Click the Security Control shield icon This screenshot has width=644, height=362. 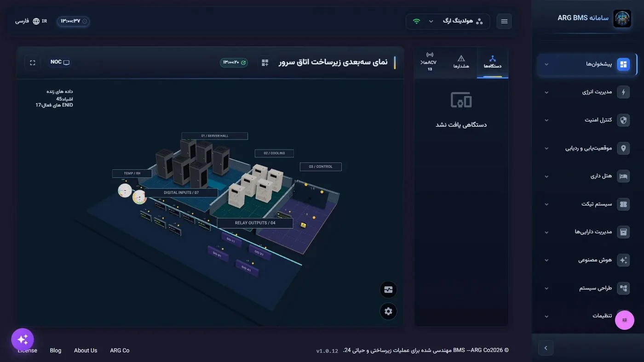tap(623, 120)
